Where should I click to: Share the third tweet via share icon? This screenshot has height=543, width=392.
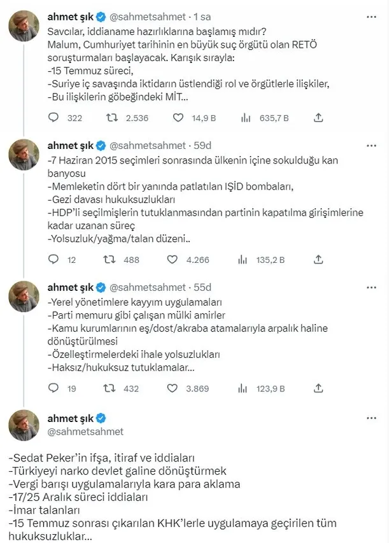(318, 387)
